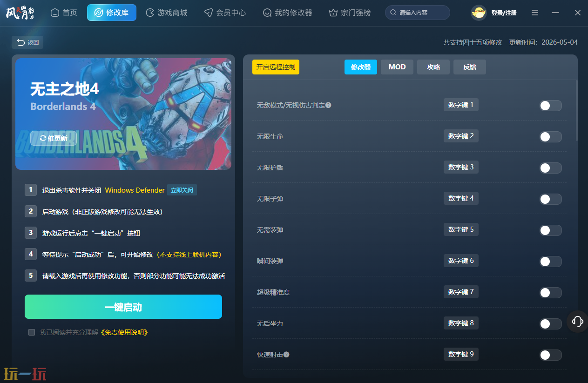This screenshot has width=588, height=383.
Task: Minimize the window
Action: tap(555, 13)
